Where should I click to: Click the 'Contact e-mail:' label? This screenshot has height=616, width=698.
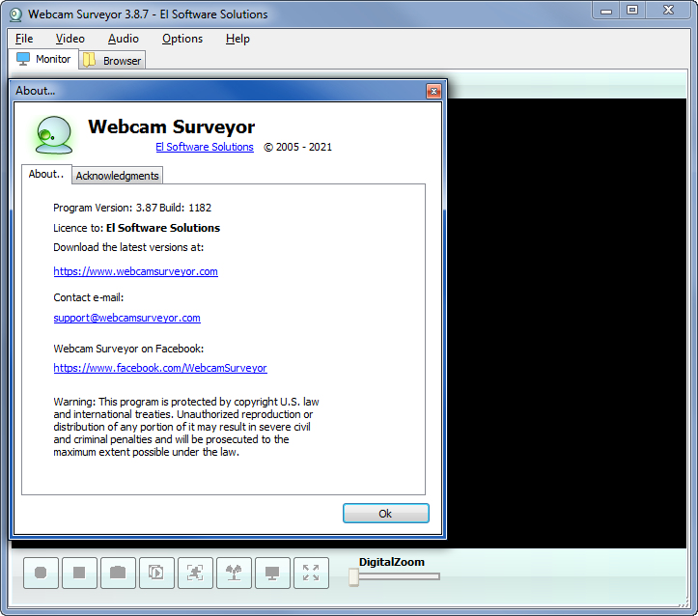click(x=89, y=297)
